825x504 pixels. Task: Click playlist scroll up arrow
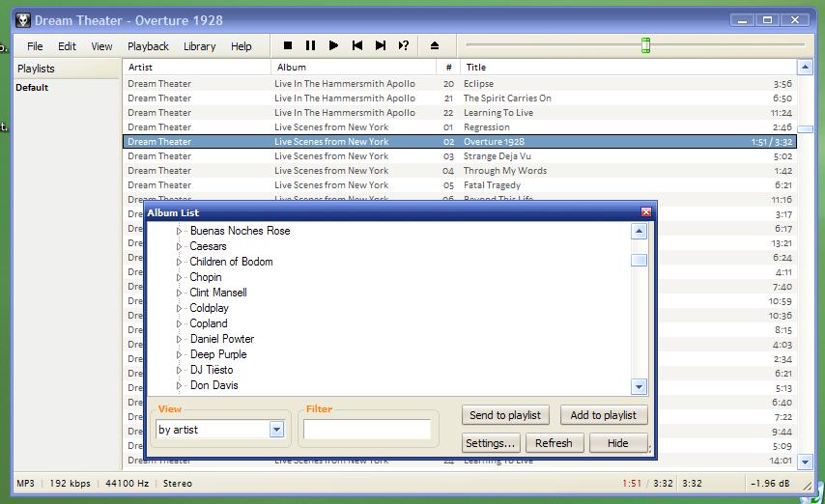click(x=805, y=67)
